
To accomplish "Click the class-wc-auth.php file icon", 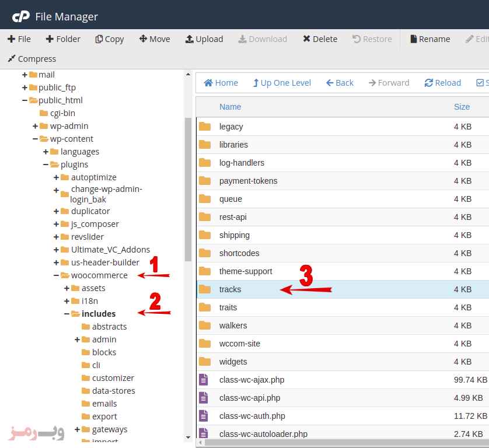I will [x=203, y=416].
